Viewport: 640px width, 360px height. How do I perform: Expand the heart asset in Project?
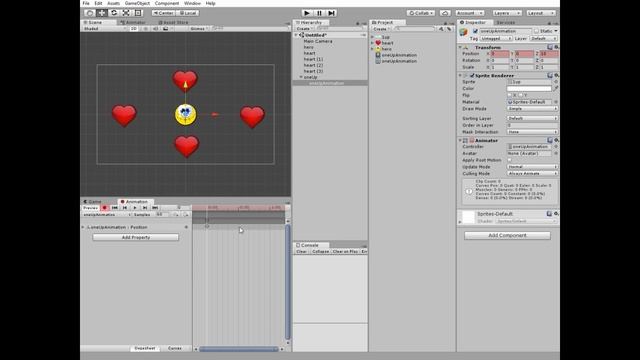click(372, 43)
